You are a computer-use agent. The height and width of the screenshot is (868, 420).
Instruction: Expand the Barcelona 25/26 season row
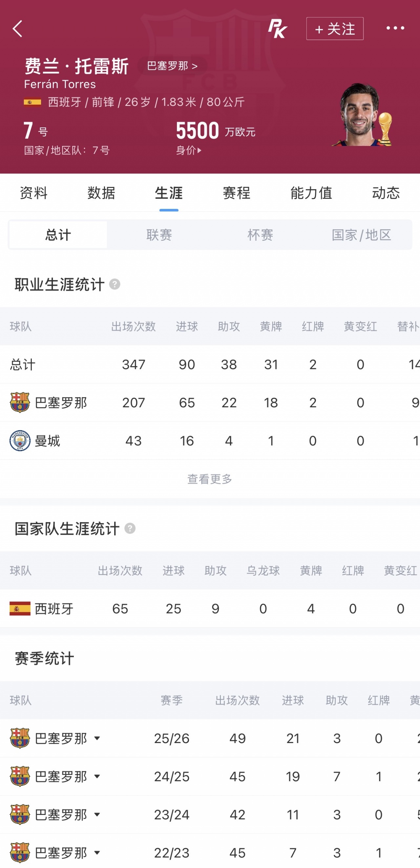[97, 738]
